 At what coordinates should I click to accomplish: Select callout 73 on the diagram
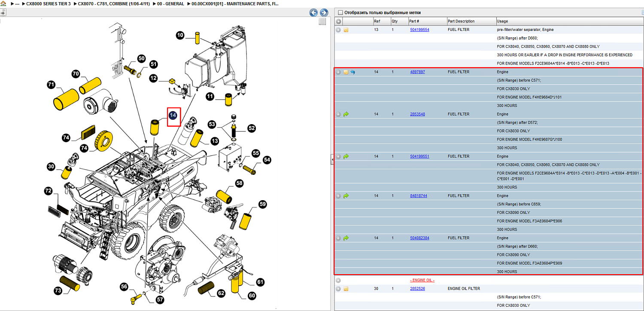pyautogui.click(x=58, y=290)
